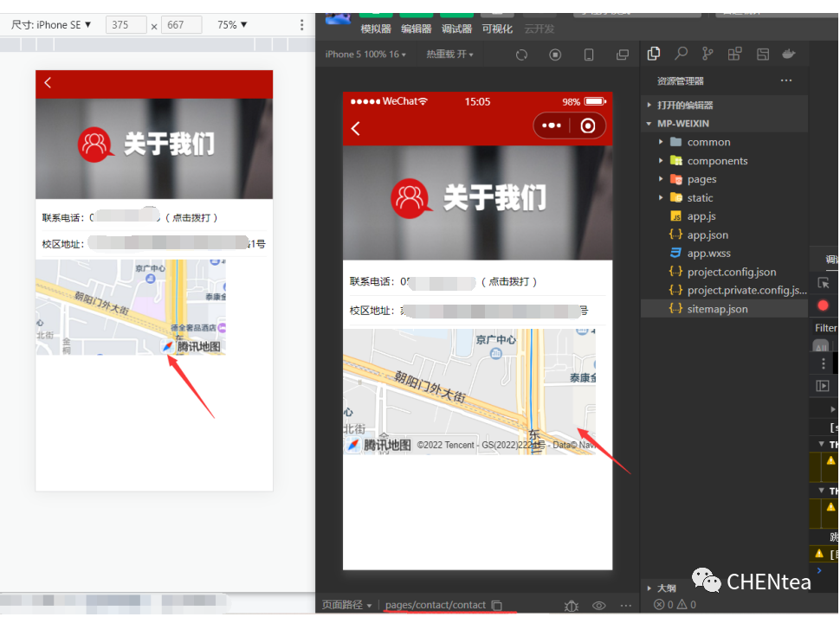The width and height of the screenshot is (840, 617).
Task: Open the debugger vertical three-dot menu
Action: point(824,364)
